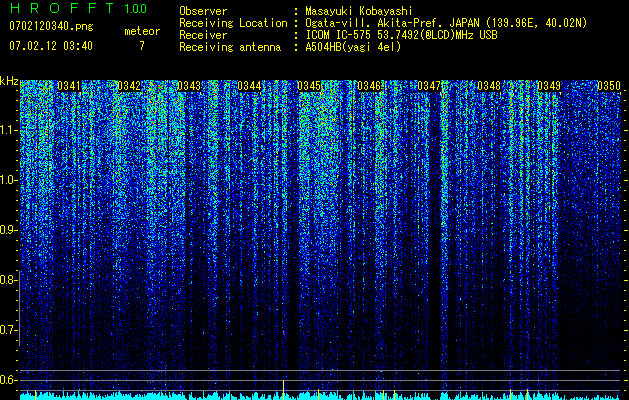This screenshot has height=400, width=629.
Task: Click the kHz axis unit label
Action: point(9,81)
